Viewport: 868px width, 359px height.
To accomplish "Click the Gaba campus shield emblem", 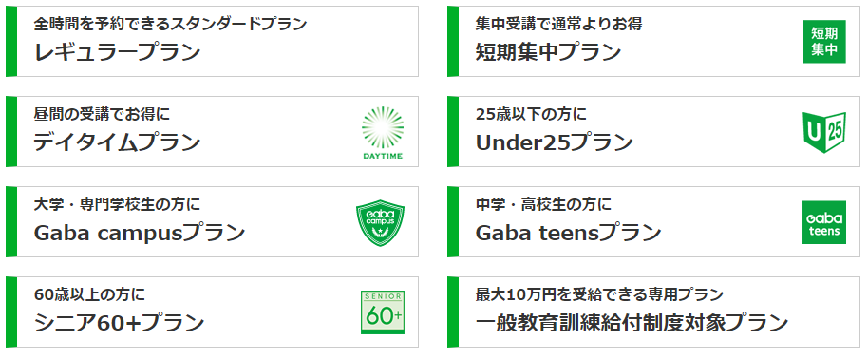I will (380, 222).
